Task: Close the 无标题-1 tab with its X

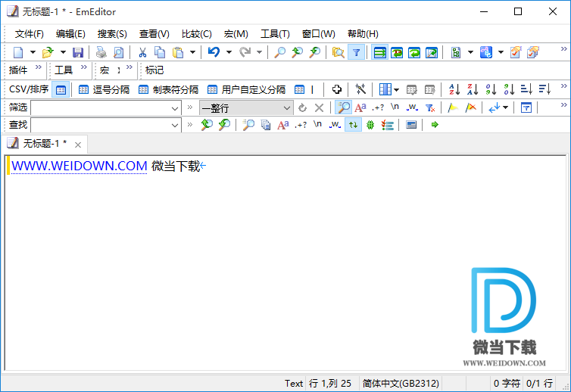Action: click(x=77, y=145)
